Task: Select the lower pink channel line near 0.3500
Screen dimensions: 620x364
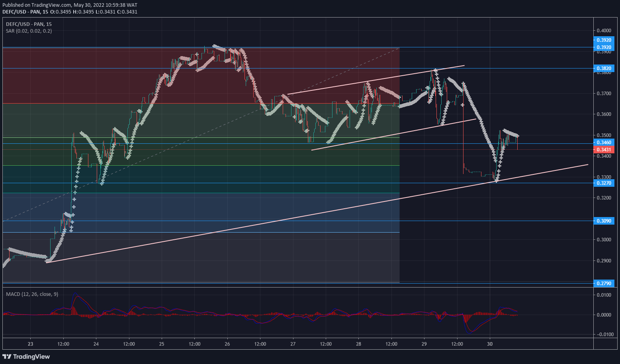Action: 393,135
